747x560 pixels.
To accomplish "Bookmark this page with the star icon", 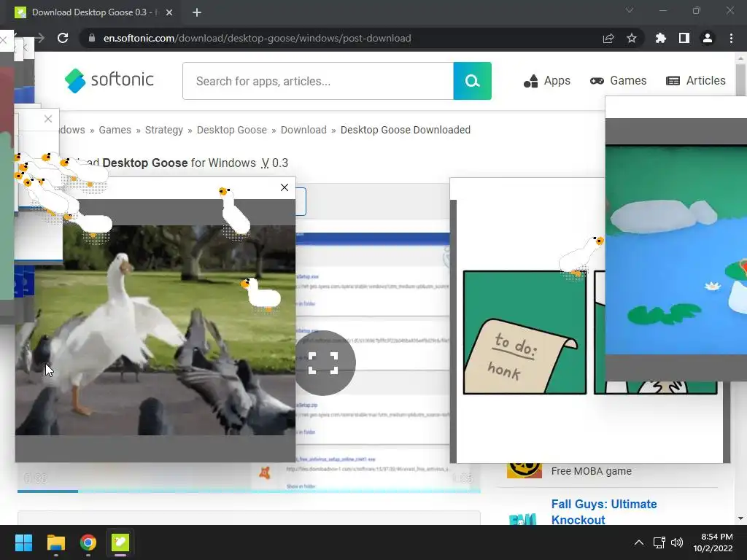I will 632,38.
